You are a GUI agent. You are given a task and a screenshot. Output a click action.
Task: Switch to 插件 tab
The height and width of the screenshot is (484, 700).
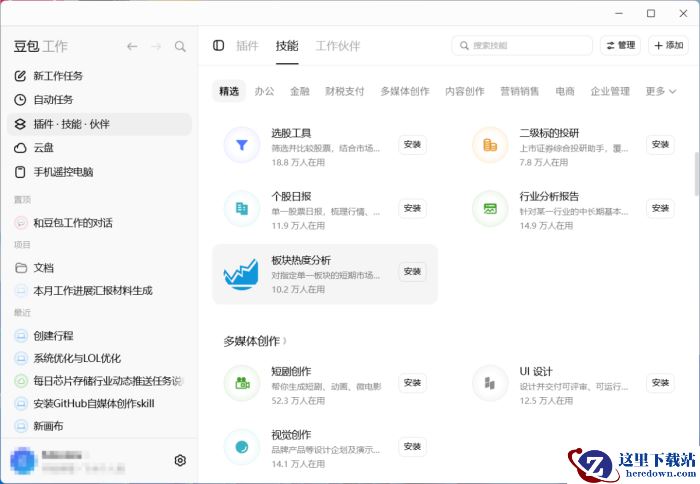coord(247,46)
